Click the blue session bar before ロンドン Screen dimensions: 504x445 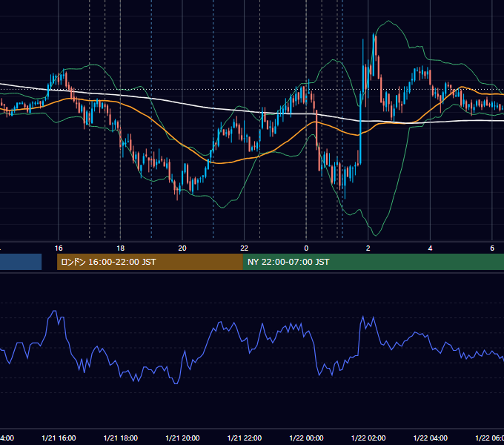21,262
